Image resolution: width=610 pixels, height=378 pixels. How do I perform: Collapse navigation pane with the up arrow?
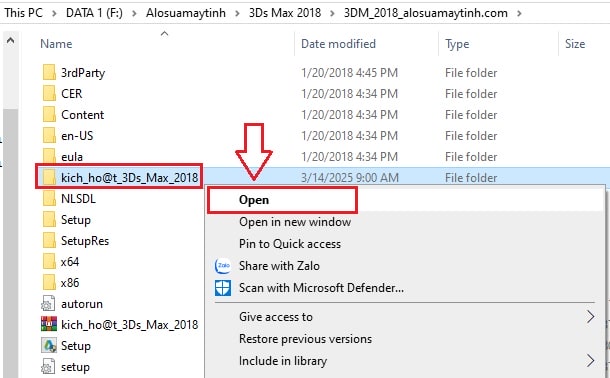point(11,40)
